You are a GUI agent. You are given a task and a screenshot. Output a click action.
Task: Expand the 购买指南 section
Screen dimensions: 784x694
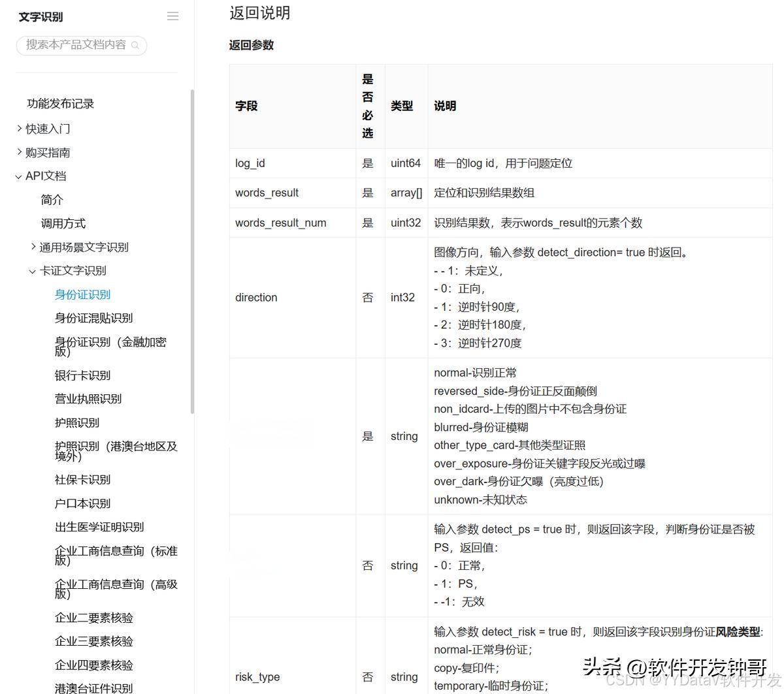(19, 152)
